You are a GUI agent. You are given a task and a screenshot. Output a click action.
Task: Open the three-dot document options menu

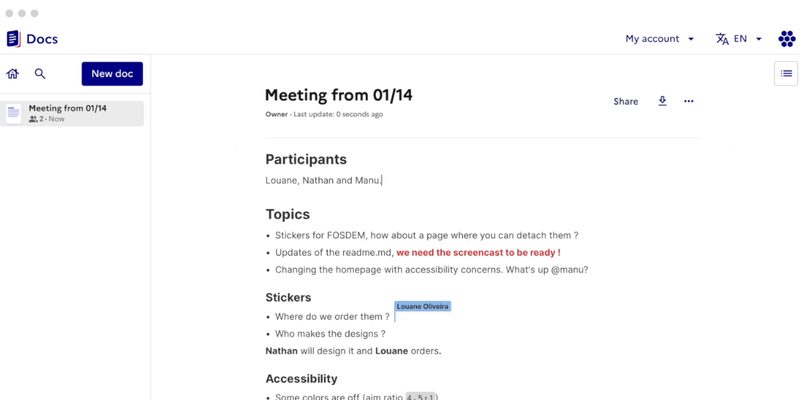pyautogui.click(x=688, y=101)
